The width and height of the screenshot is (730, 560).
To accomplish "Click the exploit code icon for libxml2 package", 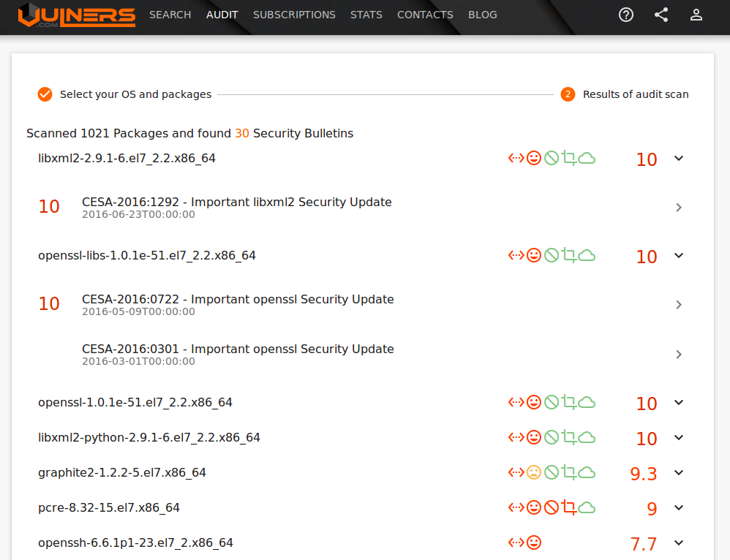I will [516, 158].
